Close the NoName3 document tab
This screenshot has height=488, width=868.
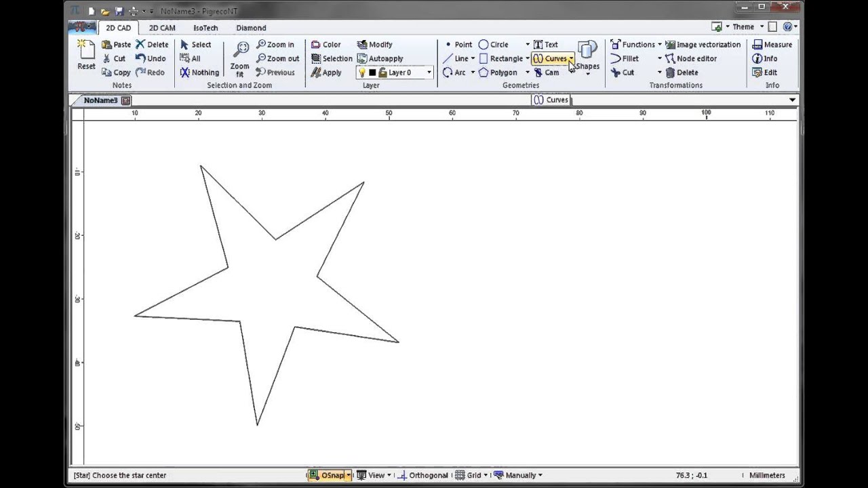coord(125,100)
